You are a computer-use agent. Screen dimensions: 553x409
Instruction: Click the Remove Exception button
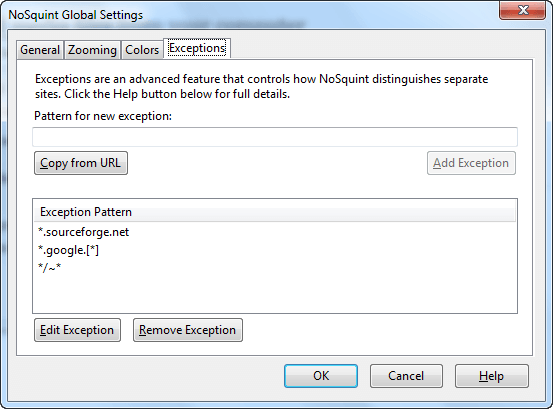[x=188, y=330]
